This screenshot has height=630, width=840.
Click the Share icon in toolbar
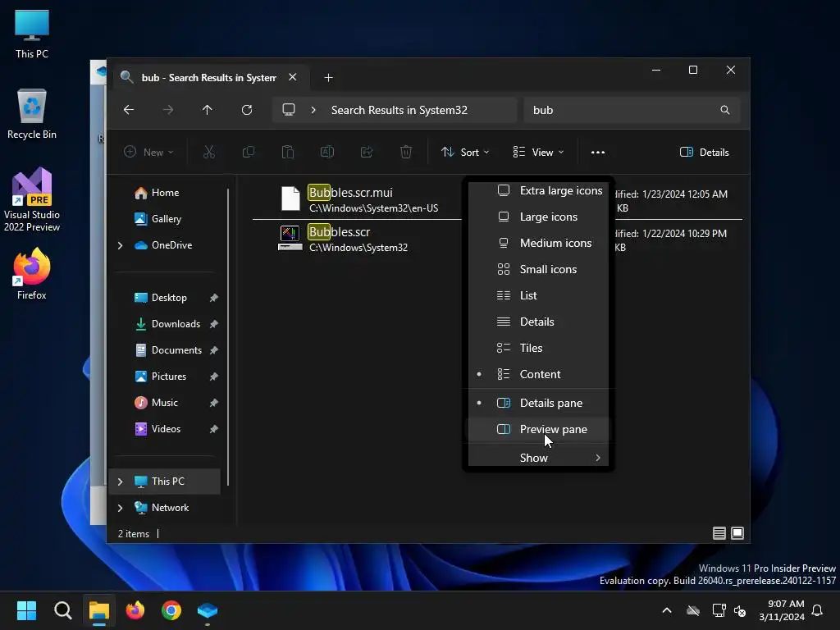coord(367,152)
